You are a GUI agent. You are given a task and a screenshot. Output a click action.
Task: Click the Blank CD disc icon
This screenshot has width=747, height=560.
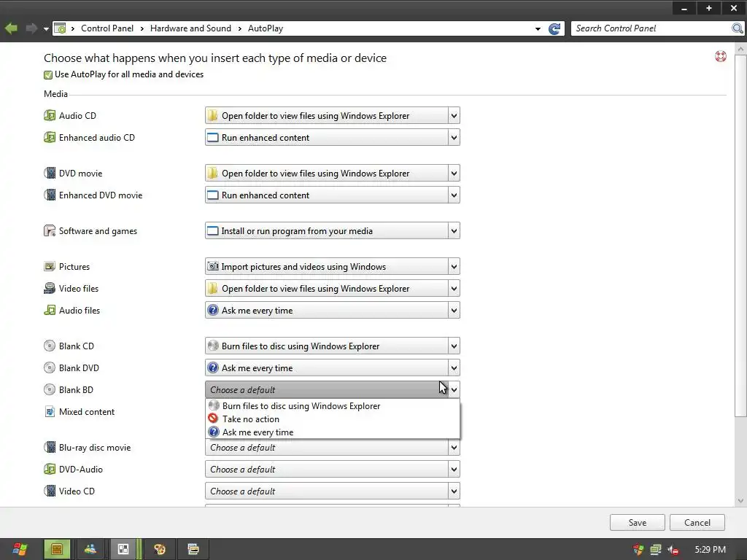[50, 346]
